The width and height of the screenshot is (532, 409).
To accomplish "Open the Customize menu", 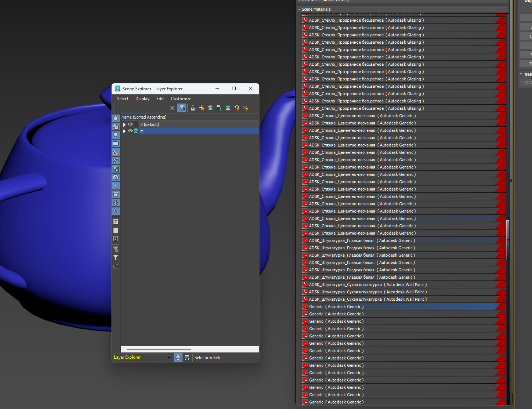I will (x=181, y=99).
